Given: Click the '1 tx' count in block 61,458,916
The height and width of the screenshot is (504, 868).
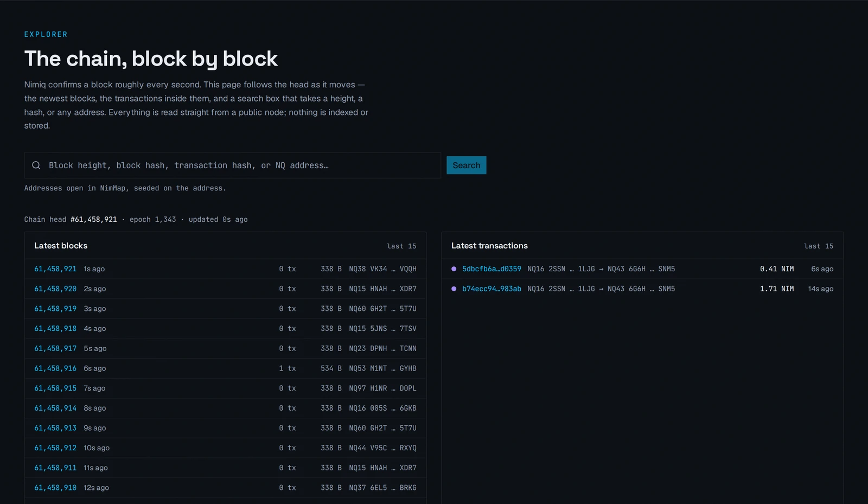Looking at the screenshot, I should (x=288, y=368).
